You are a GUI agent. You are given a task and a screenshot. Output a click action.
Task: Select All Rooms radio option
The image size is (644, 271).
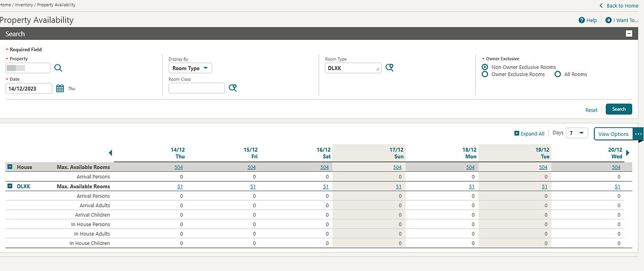(558, 74)
